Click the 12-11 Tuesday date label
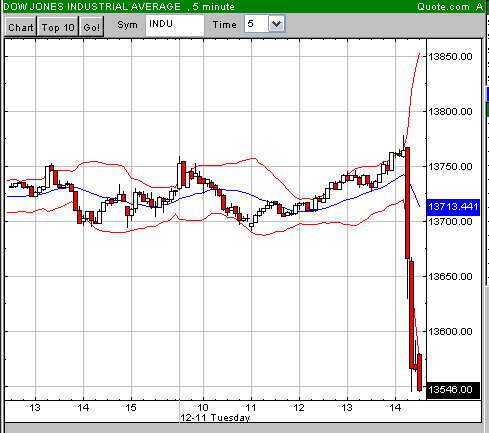The image size is (489, 433). pyautogui.click(x=215, y=418)
